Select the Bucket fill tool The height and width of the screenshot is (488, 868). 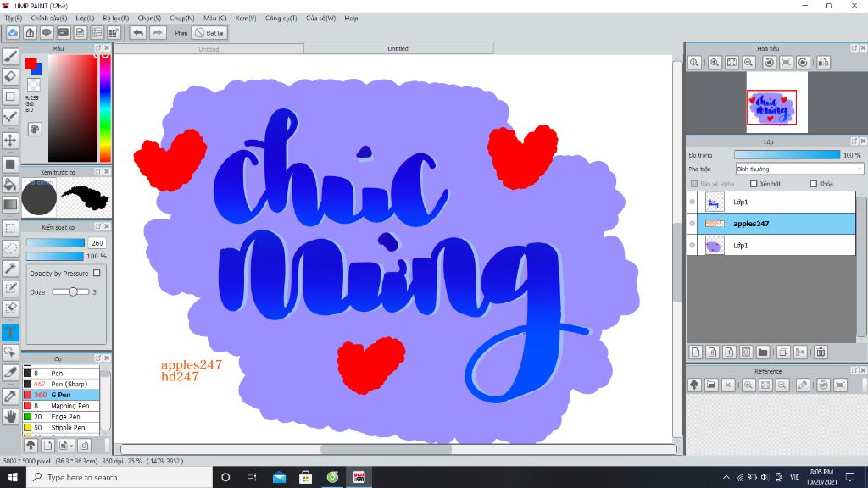(10, 184)
